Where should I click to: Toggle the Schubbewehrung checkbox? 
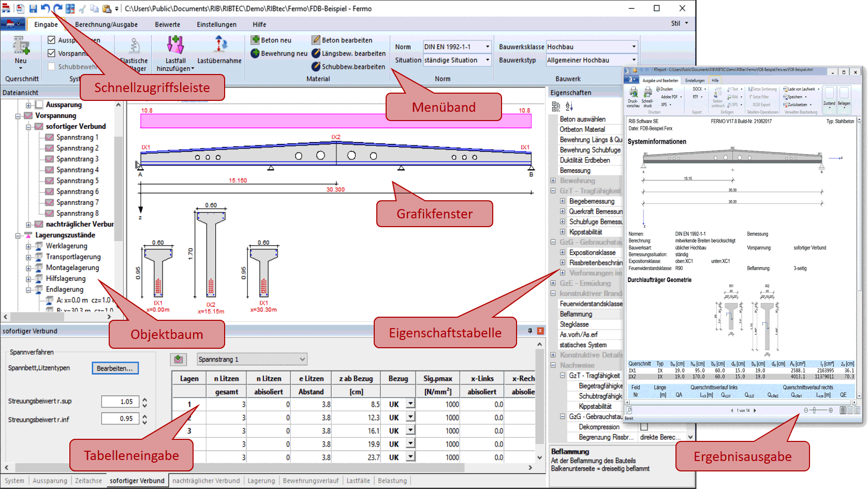(x=51, y=66)
